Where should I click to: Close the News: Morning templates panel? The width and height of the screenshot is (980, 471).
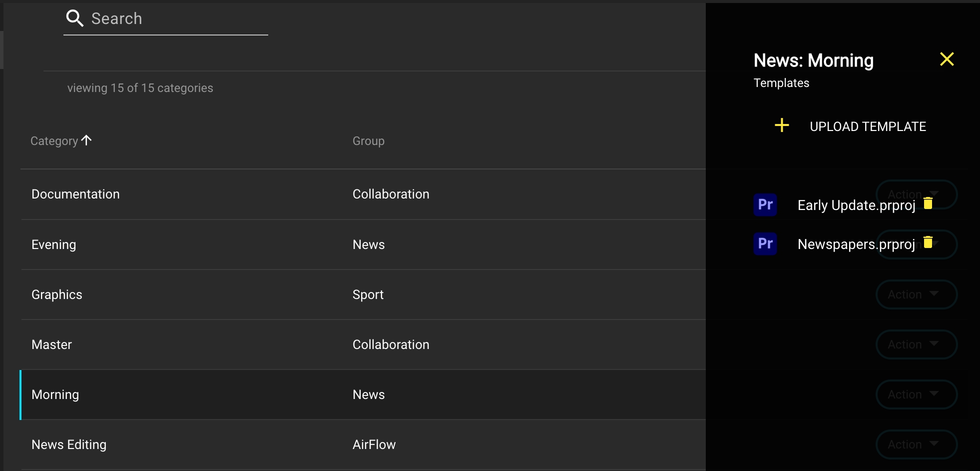coord(947,59)
